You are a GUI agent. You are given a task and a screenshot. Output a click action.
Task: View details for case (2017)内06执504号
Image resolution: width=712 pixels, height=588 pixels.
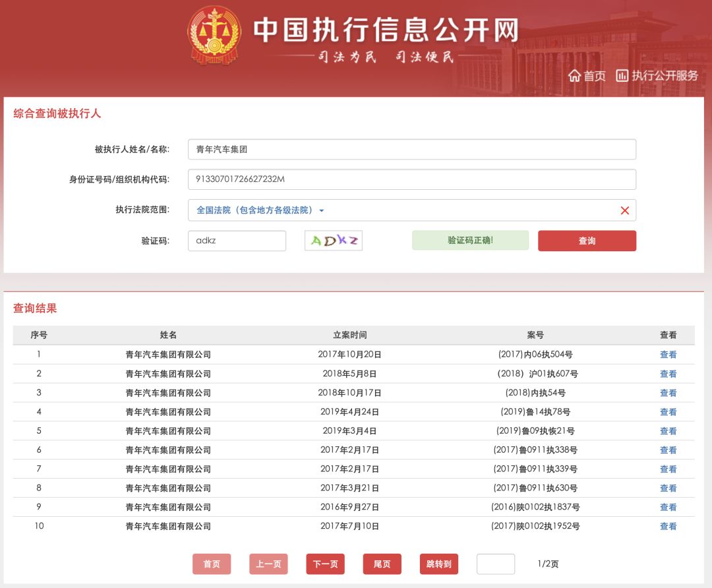click(x=668, y=355)
